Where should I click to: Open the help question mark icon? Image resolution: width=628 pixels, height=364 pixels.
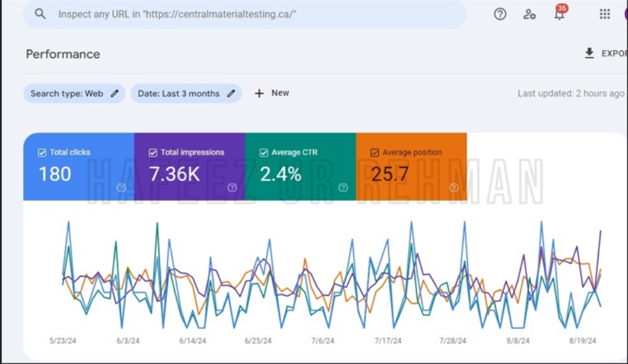pyautogui.click(x=500, y=14)
